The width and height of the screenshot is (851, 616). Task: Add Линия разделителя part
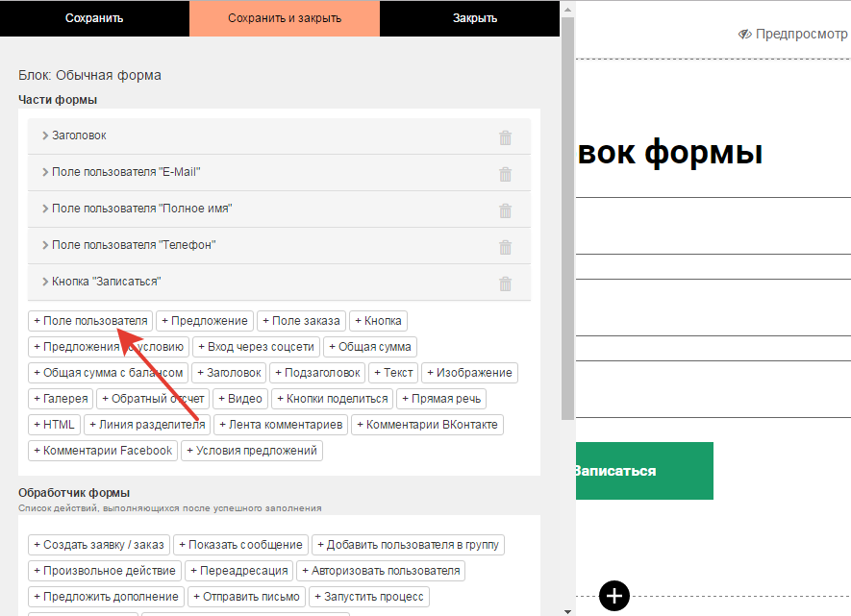click(x=147, y=425)
